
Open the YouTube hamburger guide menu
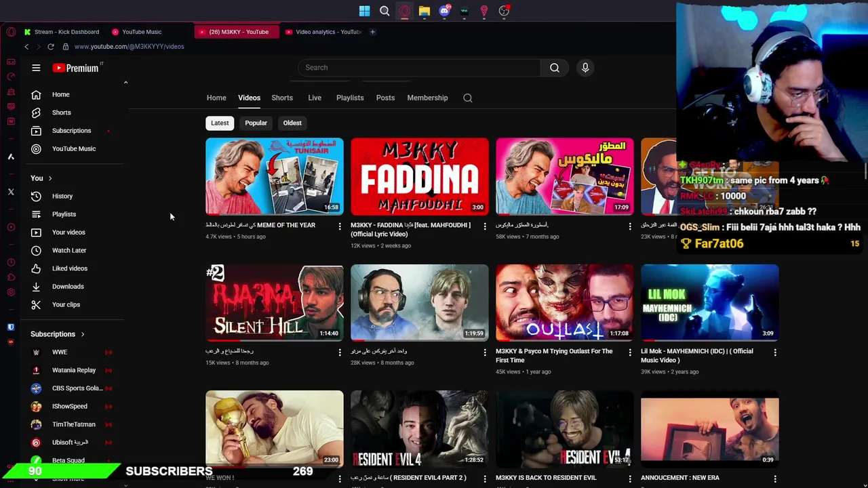click(36, 68)
